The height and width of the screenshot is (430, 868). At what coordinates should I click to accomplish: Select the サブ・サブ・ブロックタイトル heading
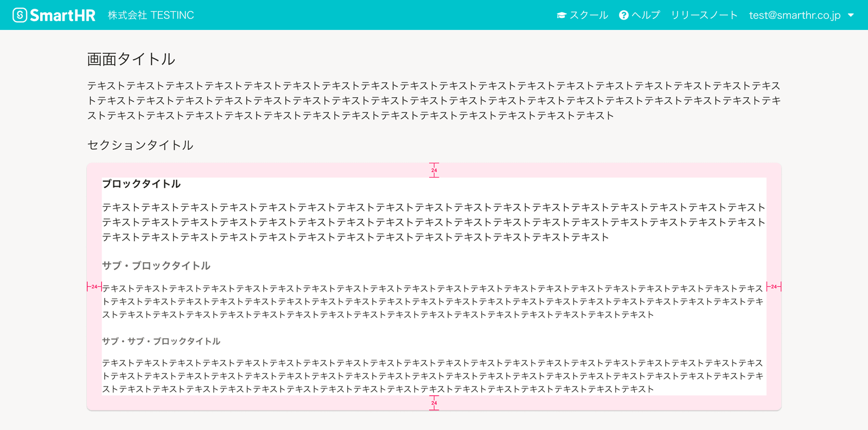[x=161, y=341]
